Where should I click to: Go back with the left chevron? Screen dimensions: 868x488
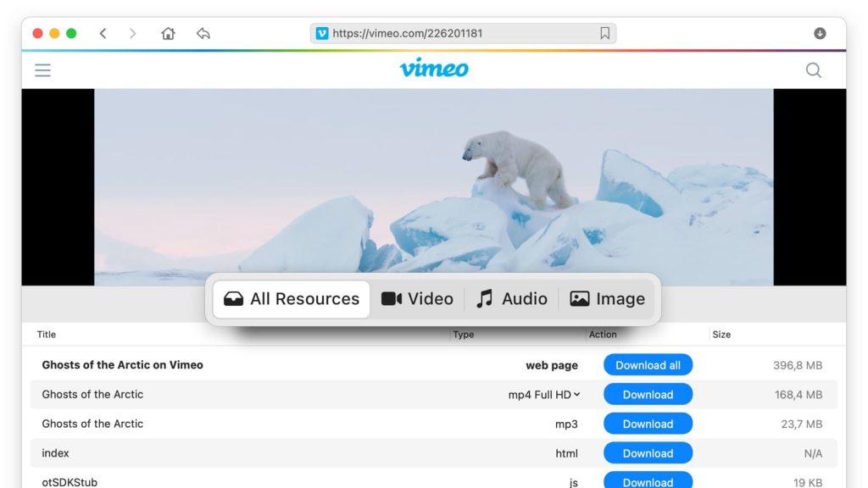[103, 33]
